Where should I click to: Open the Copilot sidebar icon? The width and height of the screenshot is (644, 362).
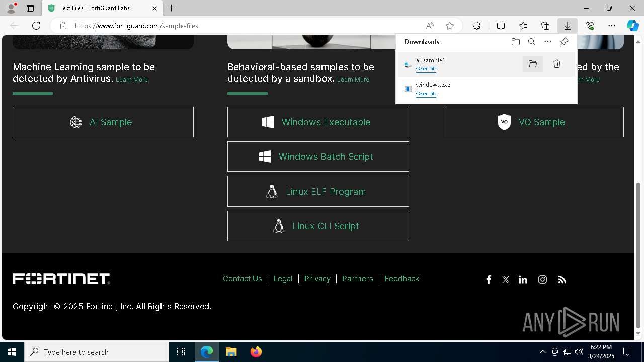click(632, 26)
